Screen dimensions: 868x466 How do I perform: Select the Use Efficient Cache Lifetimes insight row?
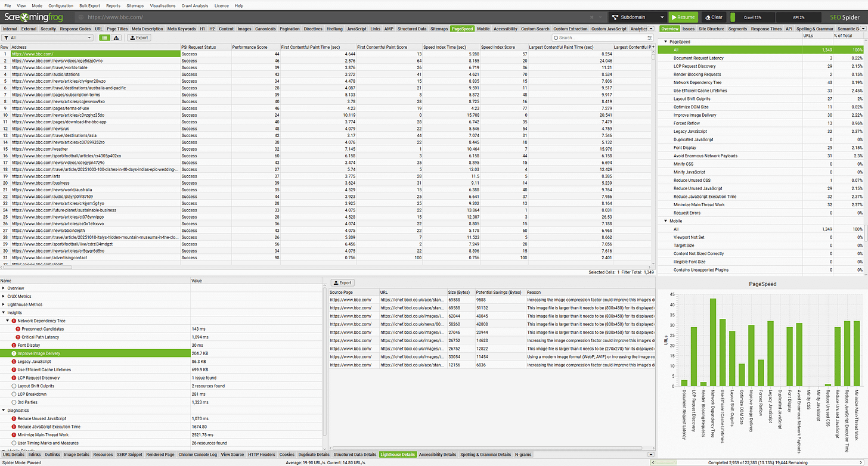tap(161, 369)
